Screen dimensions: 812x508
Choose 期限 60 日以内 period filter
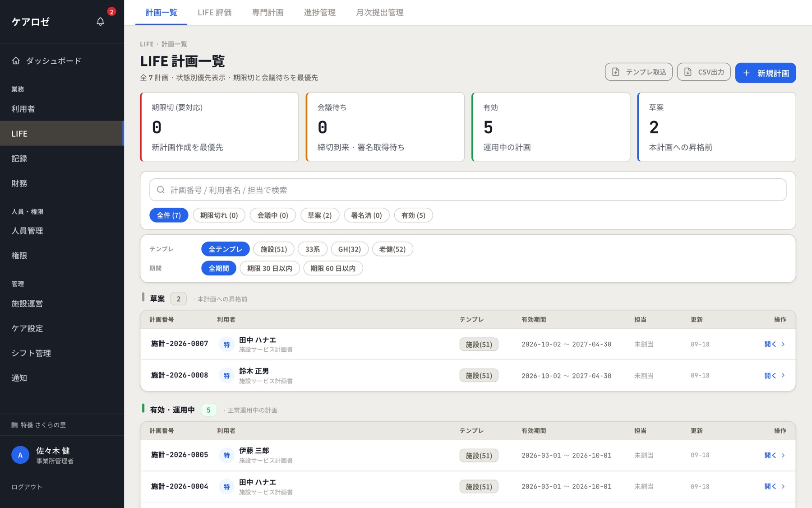[x=333, y=268]
